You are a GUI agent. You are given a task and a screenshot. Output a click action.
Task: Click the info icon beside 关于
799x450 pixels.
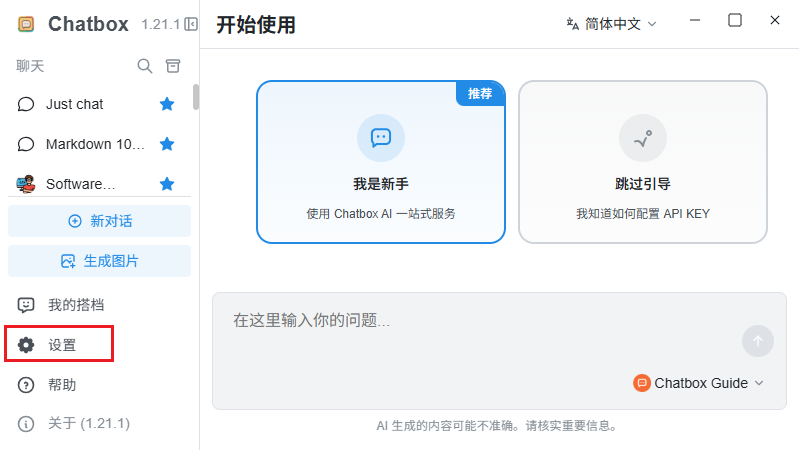(26, 424)
